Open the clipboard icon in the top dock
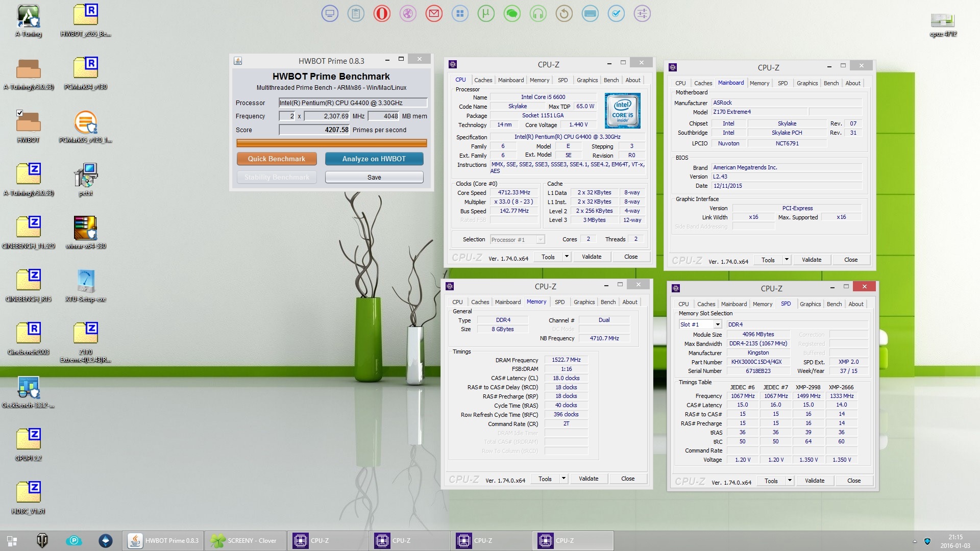Screen dimensions: 980x551 click(356, 14)
